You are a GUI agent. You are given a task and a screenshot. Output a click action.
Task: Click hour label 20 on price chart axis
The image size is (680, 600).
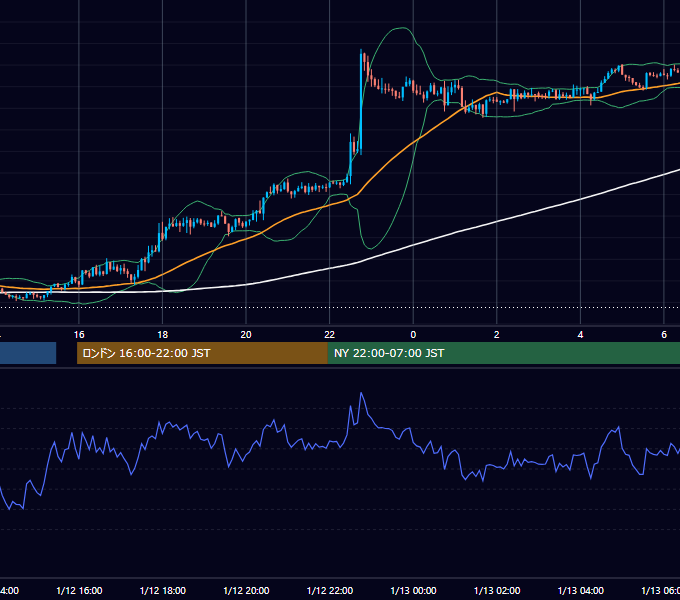coord(246,334)
